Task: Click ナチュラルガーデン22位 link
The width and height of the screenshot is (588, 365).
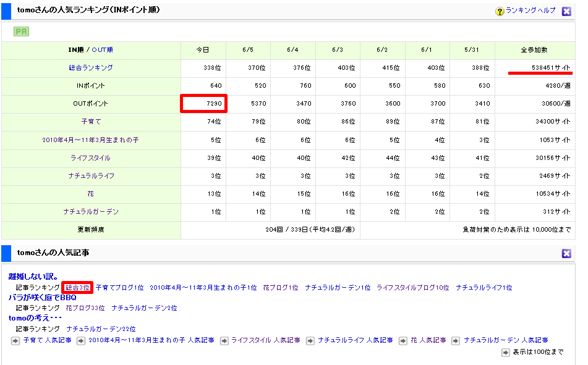Action: (101, 329)
